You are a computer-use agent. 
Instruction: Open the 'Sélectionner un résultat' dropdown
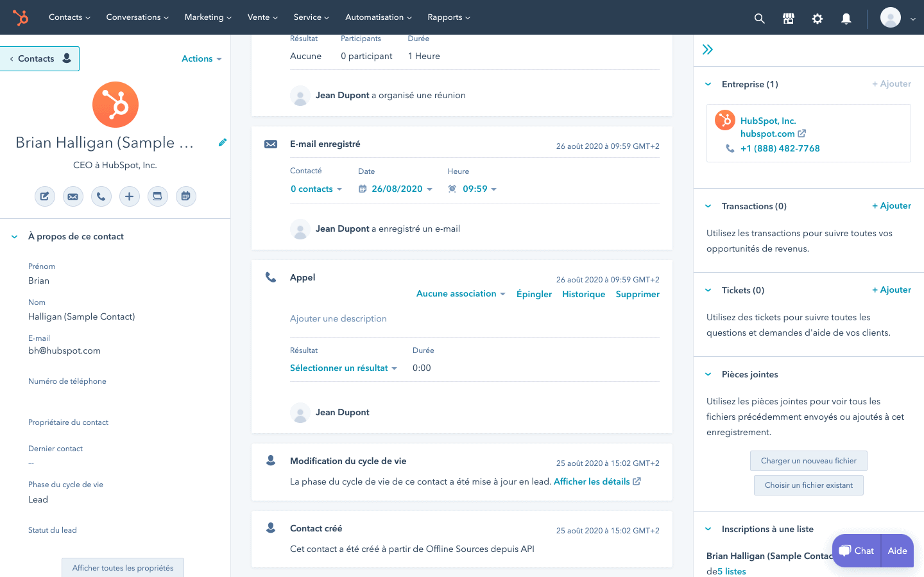344,368
